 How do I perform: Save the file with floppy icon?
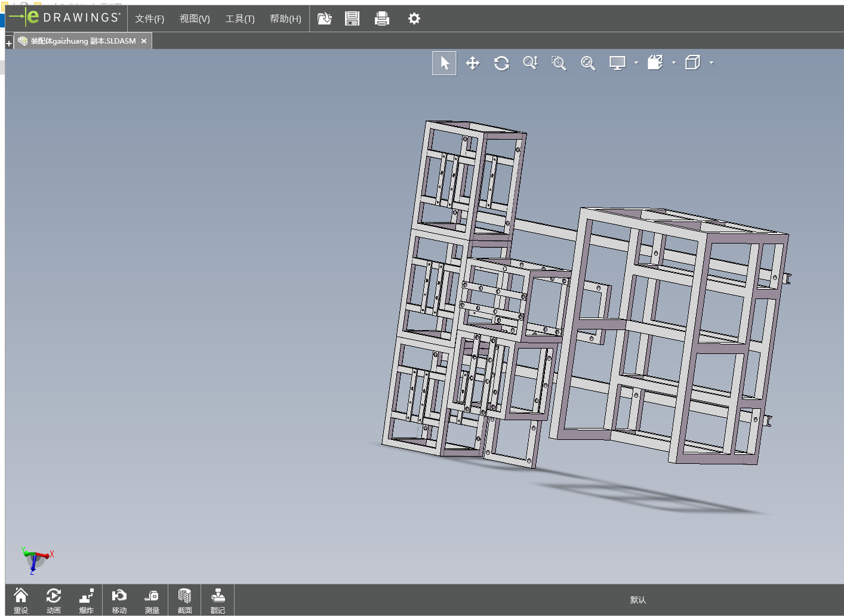pos(352,19)
